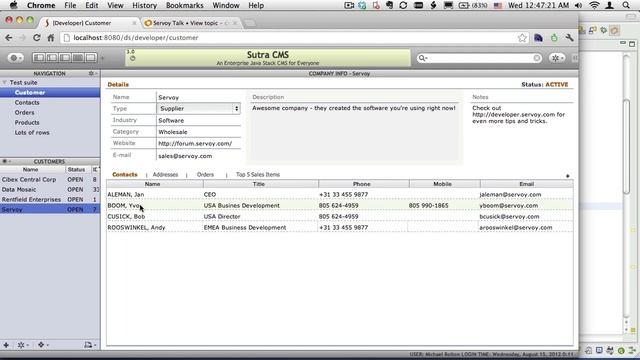Image resolution: width=640 pixels, height=360 pixels.
Task: Select Orders in navigation tree
Action: coord(24,112)
